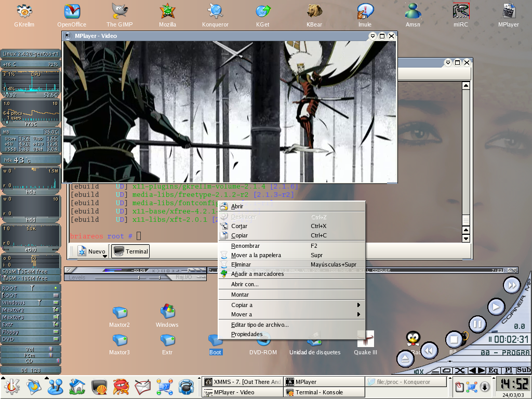
Task: Expand the 'Mover a' submenu arrow
Action: pos(358,314)
